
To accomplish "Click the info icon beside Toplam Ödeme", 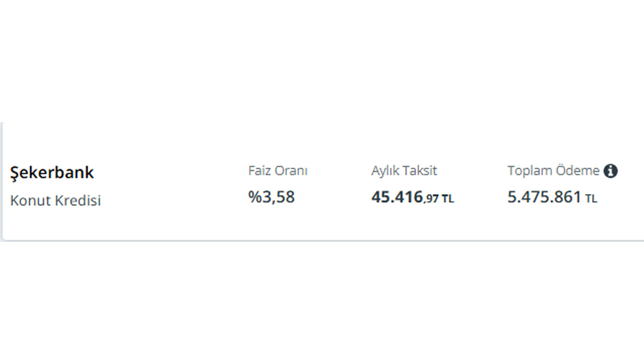I will tap(610, 171).
